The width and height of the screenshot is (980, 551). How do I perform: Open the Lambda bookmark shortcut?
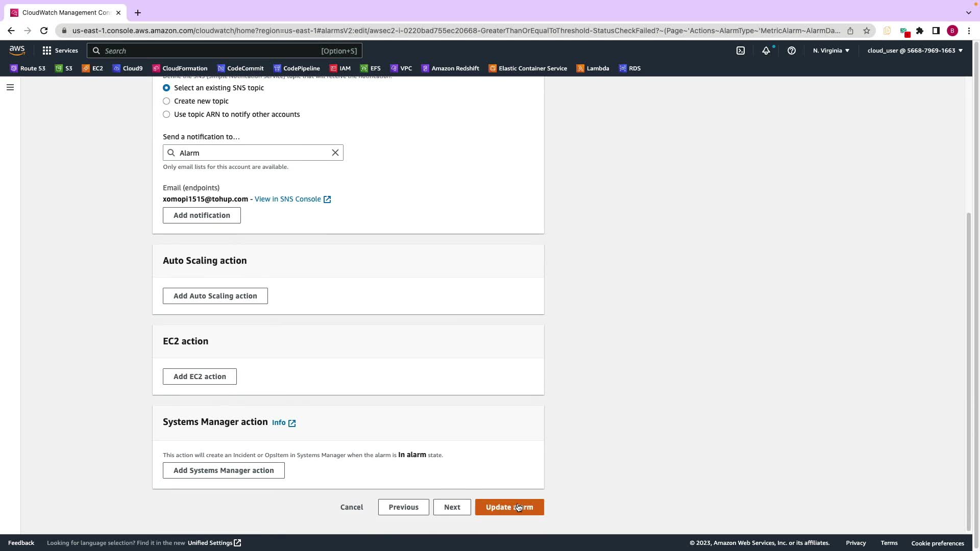(x=593, y=68)
